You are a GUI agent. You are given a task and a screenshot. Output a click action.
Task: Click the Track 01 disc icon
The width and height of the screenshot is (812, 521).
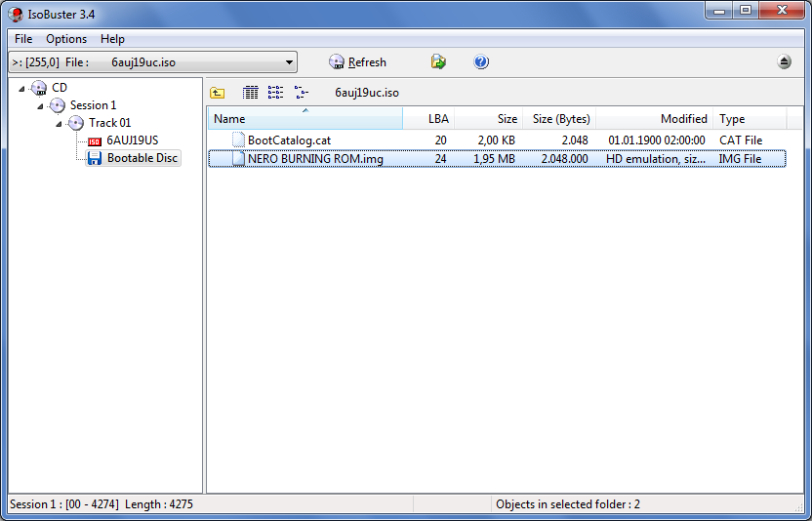click(76, 123)
